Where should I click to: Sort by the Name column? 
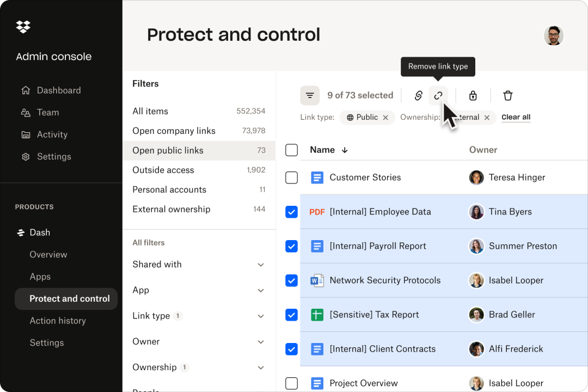[x=323, y=150]
